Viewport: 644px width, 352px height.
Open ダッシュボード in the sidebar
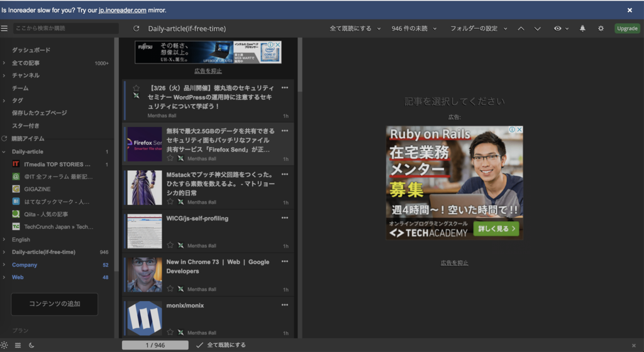31,50
